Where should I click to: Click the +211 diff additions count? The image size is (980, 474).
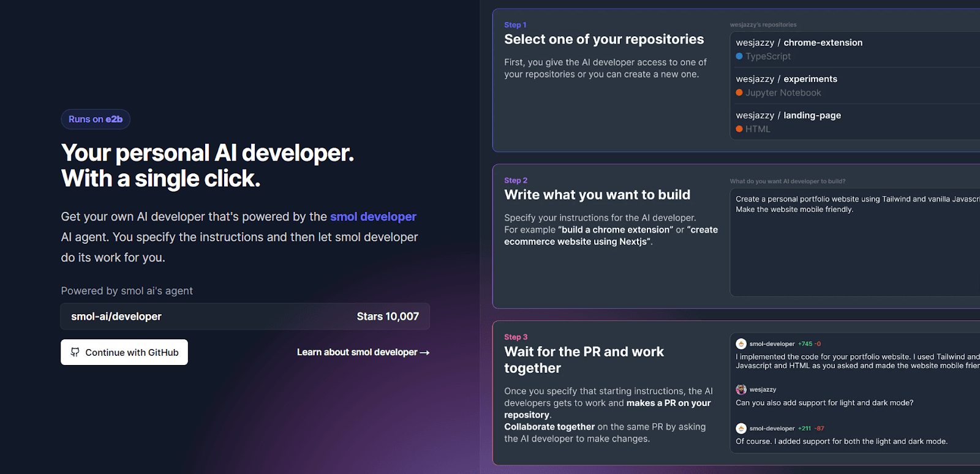click(805, 429)
